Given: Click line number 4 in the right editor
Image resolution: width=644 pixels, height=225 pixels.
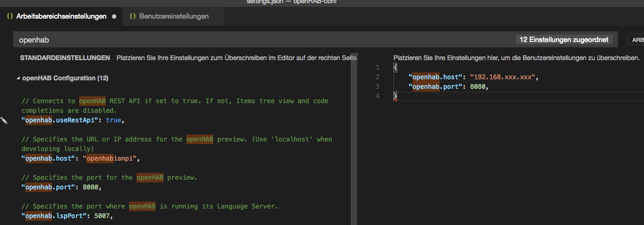Looking at the screenshot, I should pos(377,96).
